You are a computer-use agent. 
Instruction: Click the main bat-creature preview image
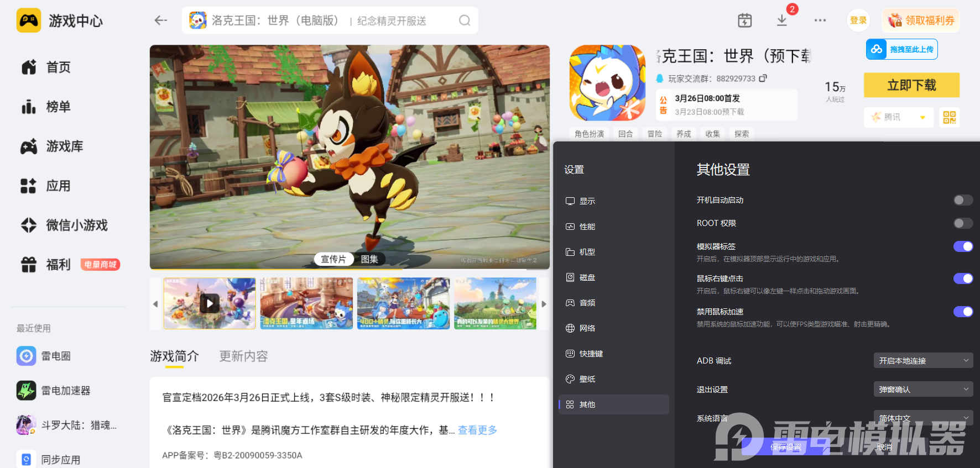pos(350,157)
